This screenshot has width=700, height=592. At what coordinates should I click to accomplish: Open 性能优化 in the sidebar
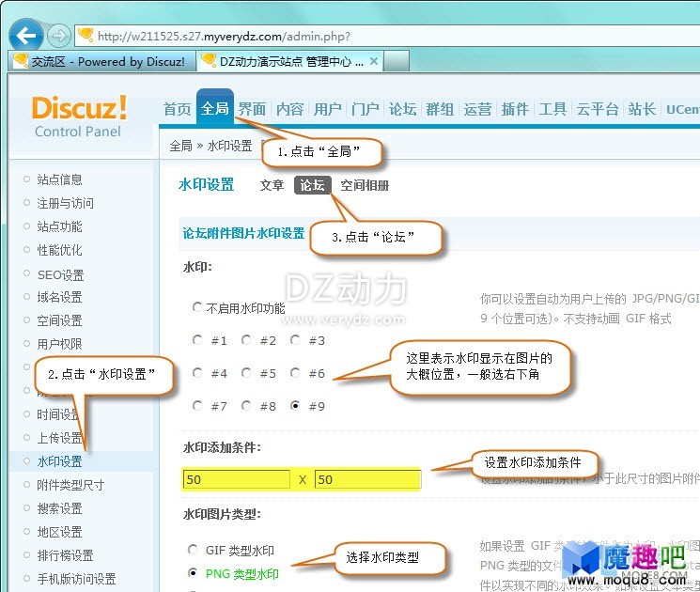(x=59, y=250)
